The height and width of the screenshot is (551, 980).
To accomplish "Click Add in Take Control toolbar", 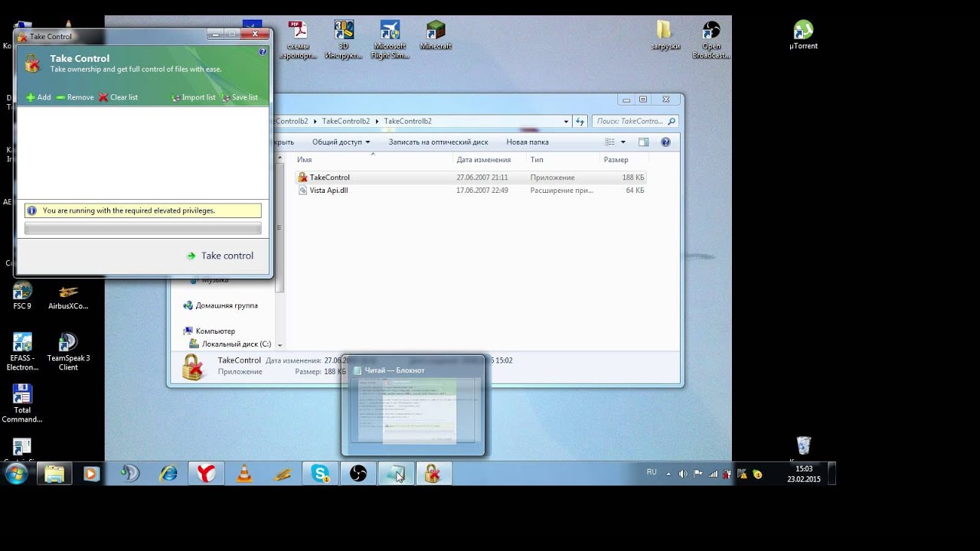I will coord(38,97).
